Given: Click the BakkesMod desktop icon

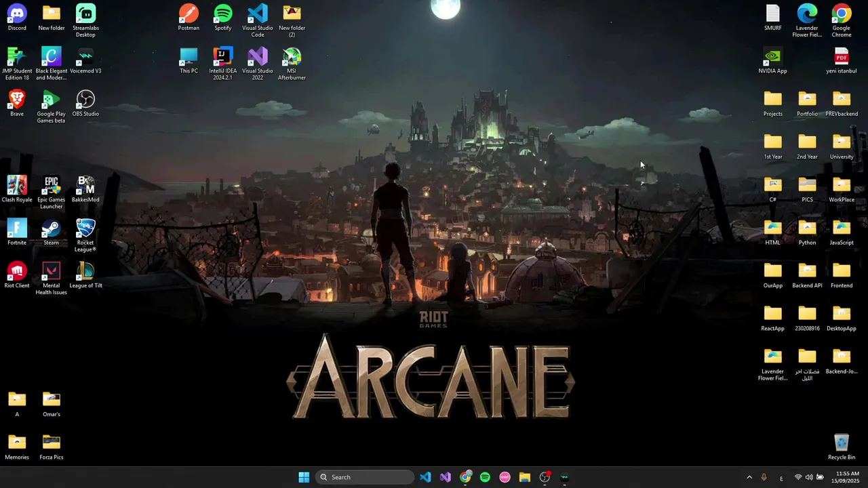Looking at the screenshot, I should pos(85,189).
